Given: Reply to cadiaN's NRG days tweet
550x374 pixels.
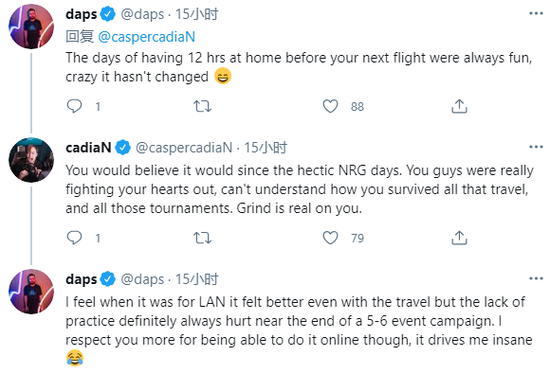Looking at the screenshot, I should (x=74, y=238).
